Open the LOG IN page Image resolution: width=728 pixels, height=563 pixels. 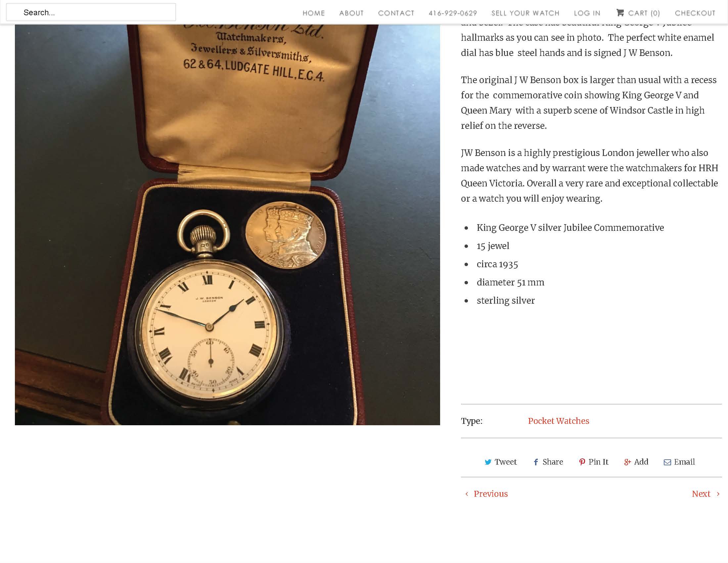click(587, 13)
